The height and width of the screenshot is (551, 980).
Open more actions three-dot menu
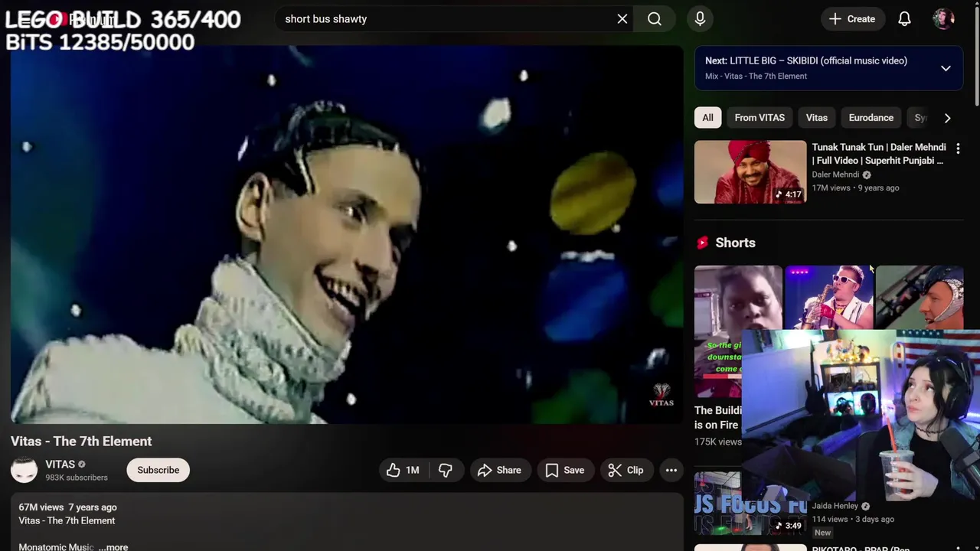click(671, 470)
